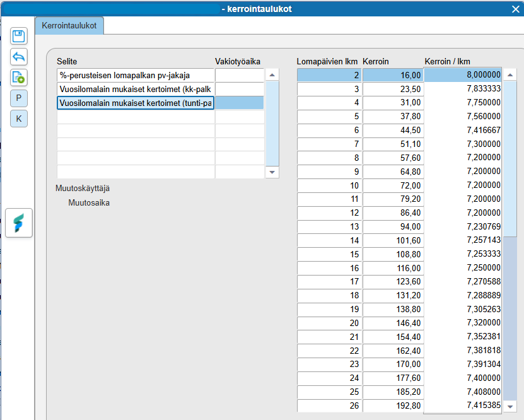Click Lomapäivien lkm cell 20
This screenshot has height=420, width=524.
pos(329,323)
